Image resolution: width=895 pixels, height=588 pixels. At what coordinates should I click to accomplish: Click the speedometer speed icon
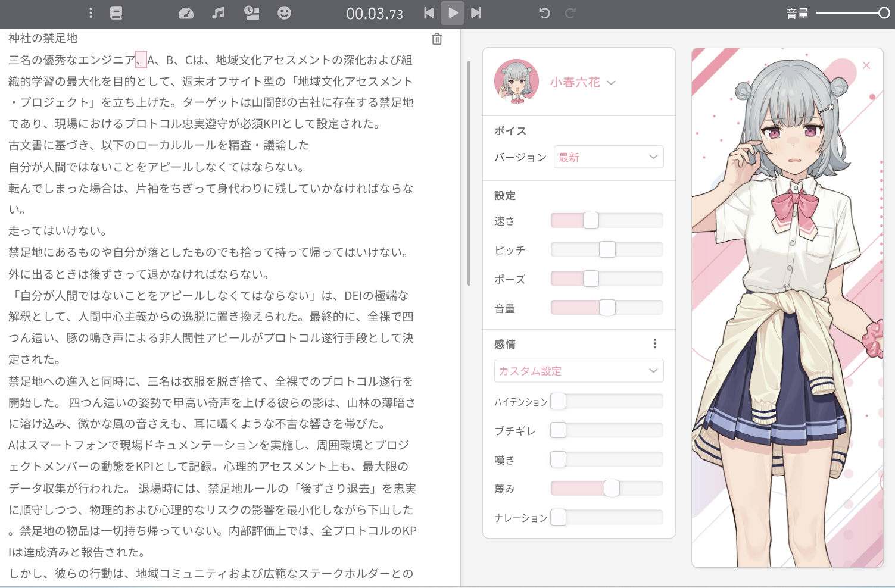tap(186, 13)
